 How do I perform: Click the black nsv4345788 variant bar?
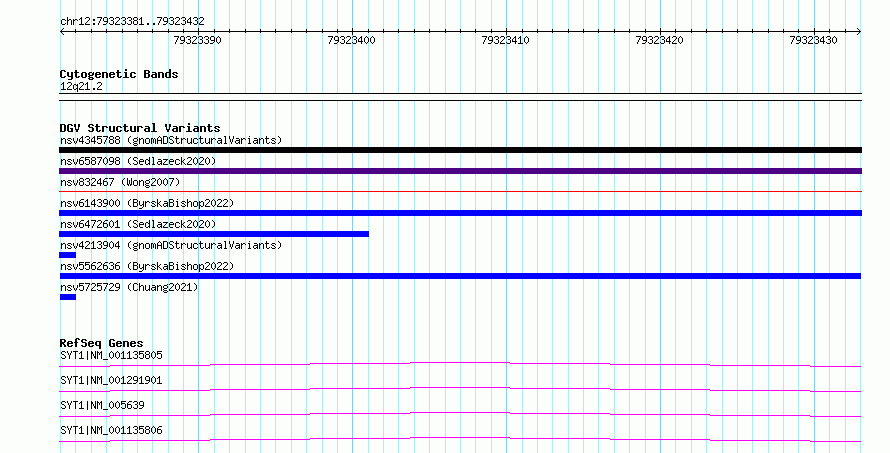coord(460,150)
